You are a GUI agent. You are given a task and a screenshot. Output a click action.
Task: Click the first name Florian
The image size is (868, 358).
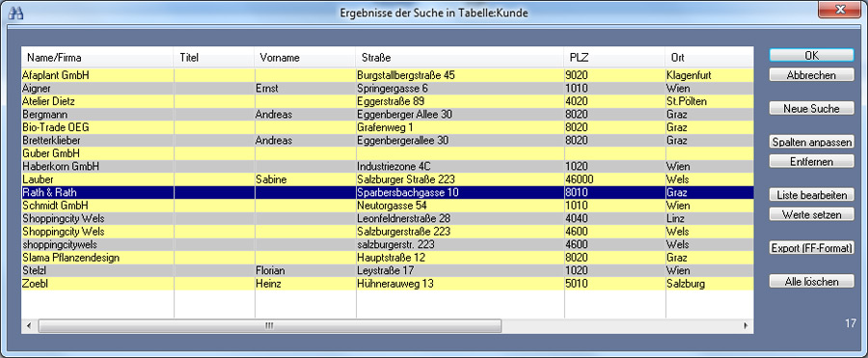pyautogui.click(x=270, y=270)
